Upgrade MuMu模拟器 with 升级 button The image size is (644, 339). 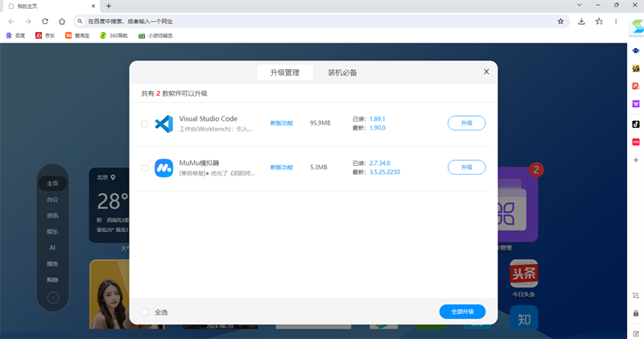point(467,167)
